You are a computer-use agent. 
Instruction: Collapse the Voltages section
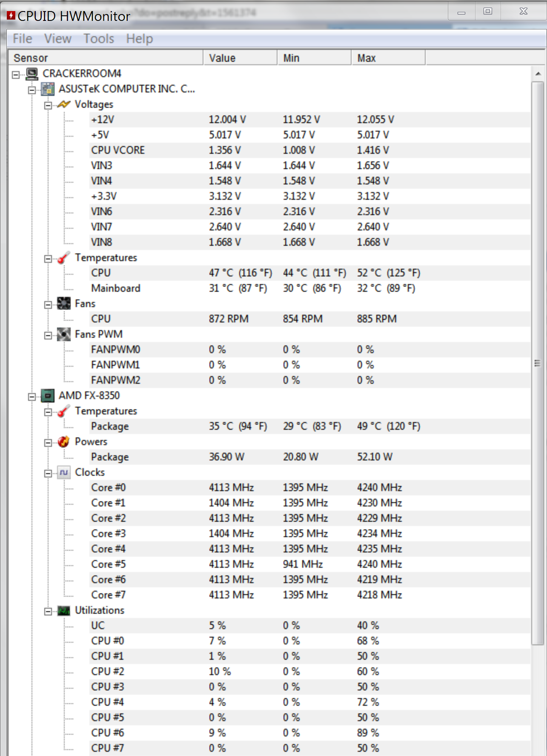48,105
